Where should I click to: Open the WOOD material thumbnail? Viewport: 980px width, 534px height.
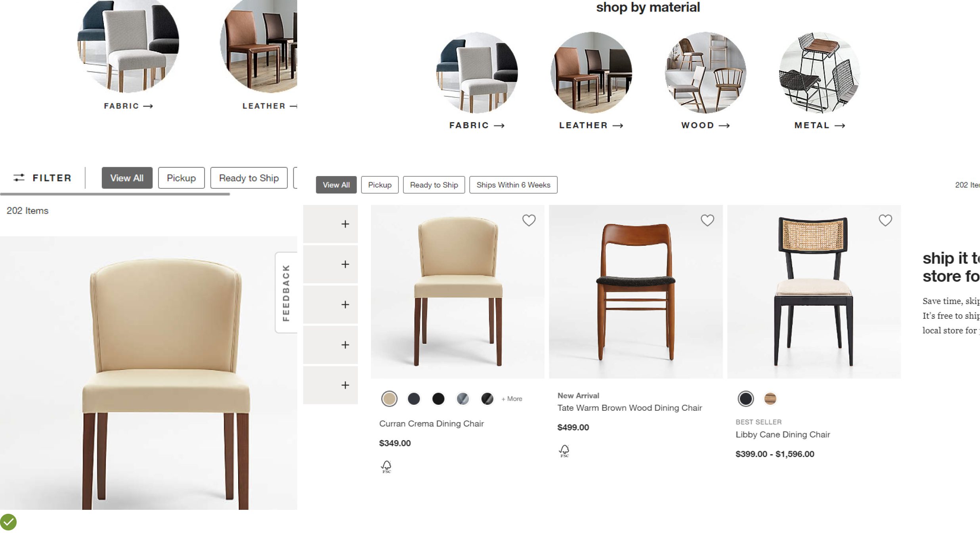tap(705, 73)
